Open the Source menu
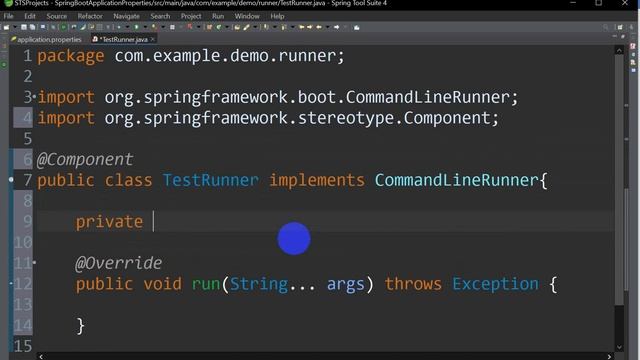The height and width of the screenshot is (360, 640). pyautogui.click(x=56, y=16)
